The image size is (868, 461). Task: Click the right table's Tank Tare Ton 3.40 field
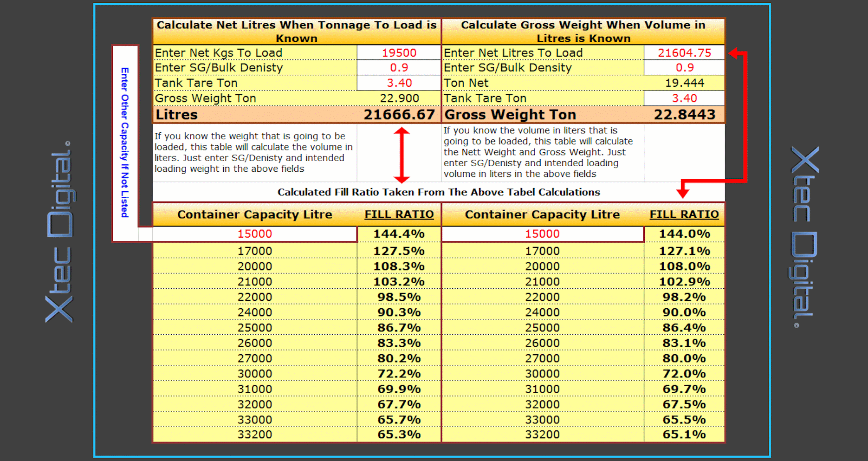pyautogui.click(x=684, y=98)
